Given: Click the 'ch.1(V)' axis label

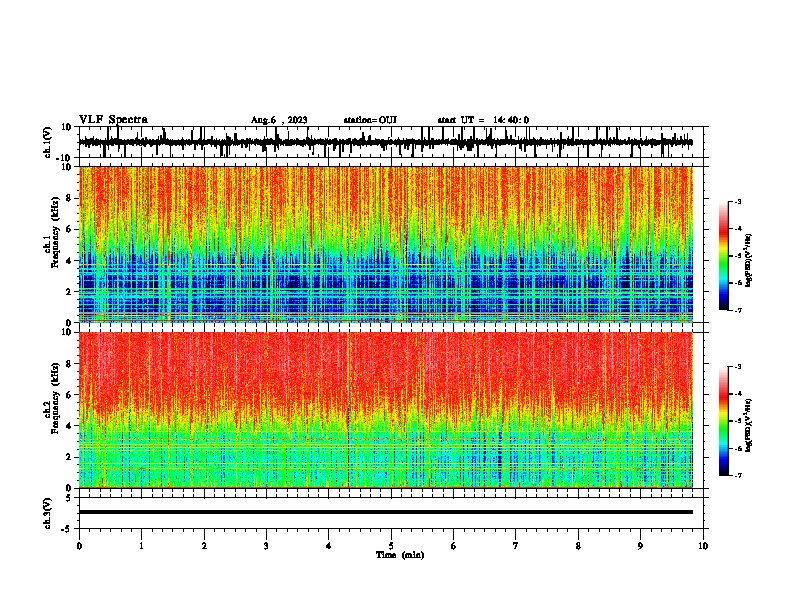Looking at the screenshot, I should [x=48, y=142].
